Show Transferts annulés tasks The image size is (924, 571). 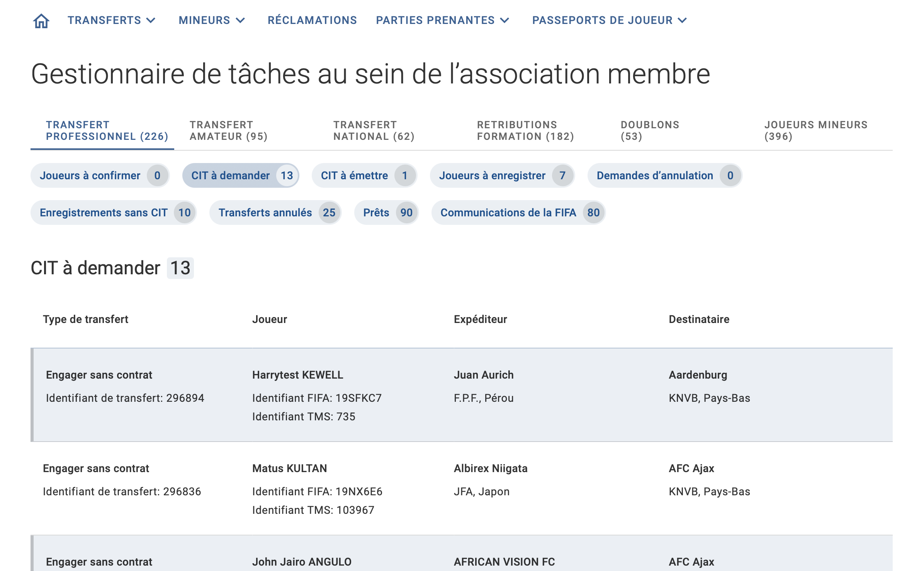pyautogui.click(x=275, y=212)
